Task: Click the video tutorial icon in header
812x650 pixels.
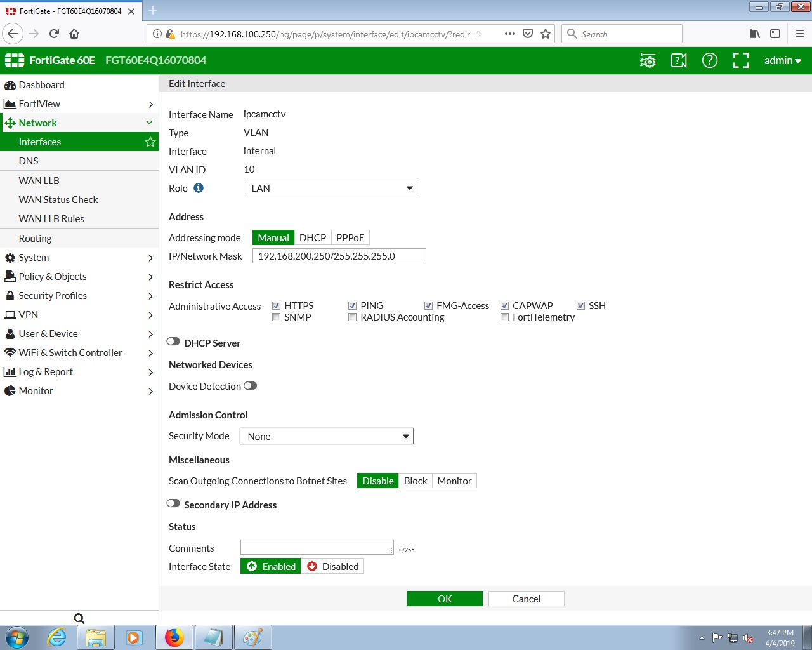Action: [x=679, y=60]
